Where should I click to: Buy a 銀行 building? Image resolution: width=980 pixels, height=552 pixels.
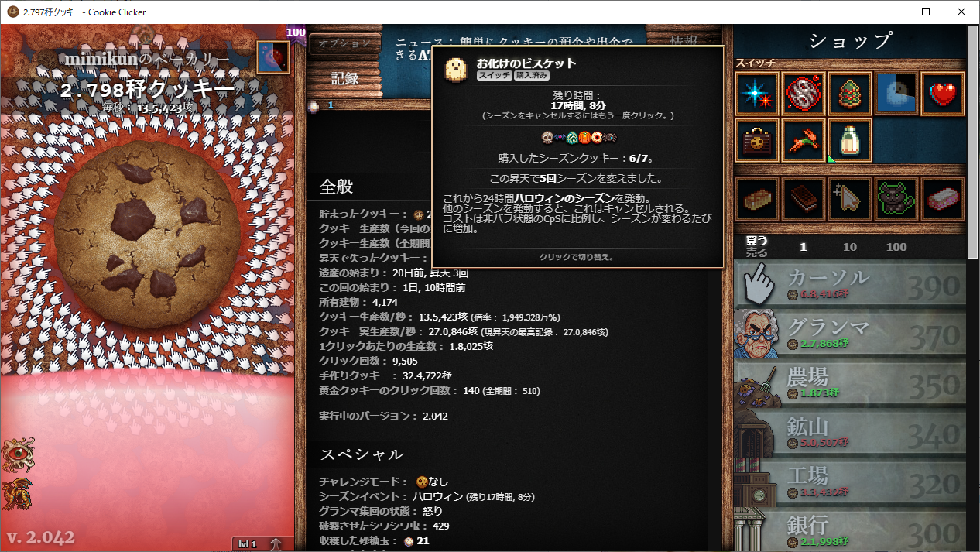(x=850, y=531)
